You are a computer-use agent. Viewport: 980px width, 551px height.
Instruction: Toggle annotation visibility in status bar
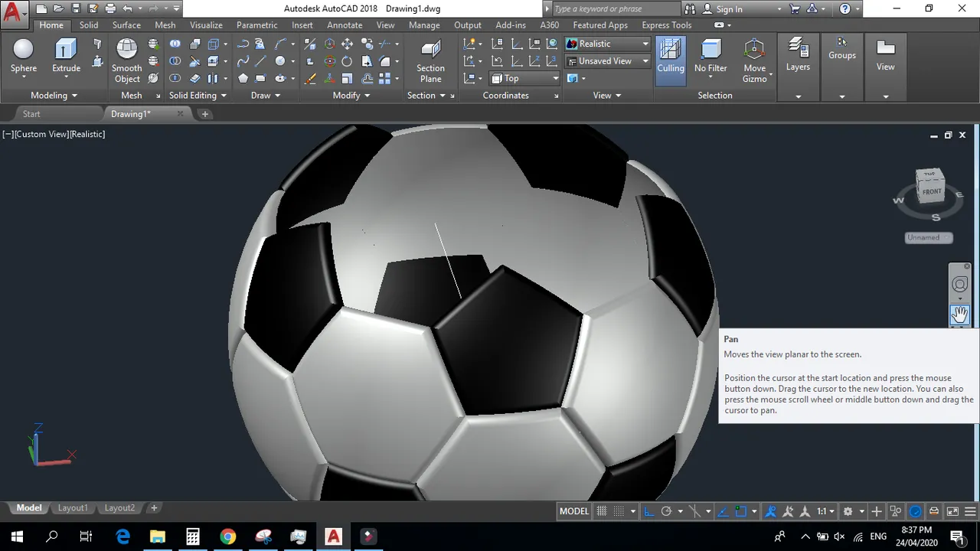770,511
